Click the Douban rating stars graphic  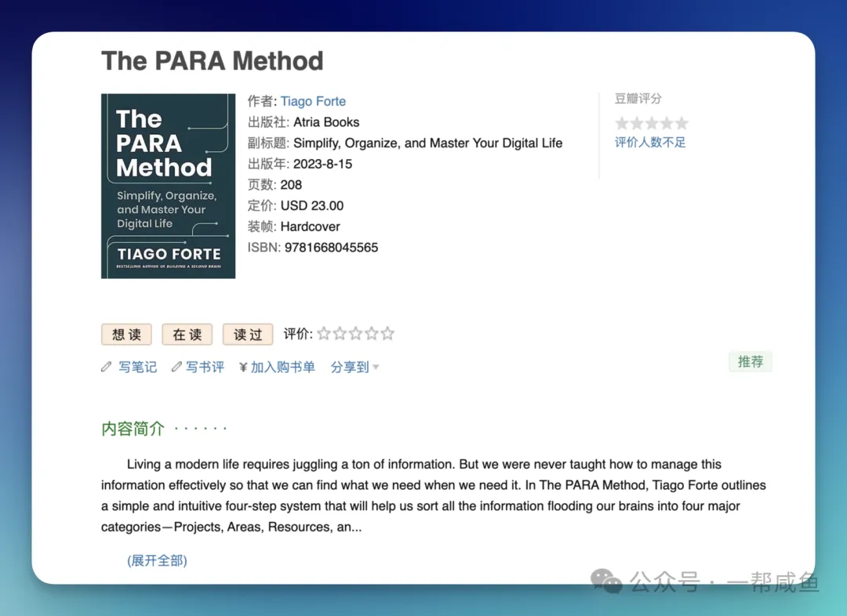pyautogui.click(x=652, y=123)
